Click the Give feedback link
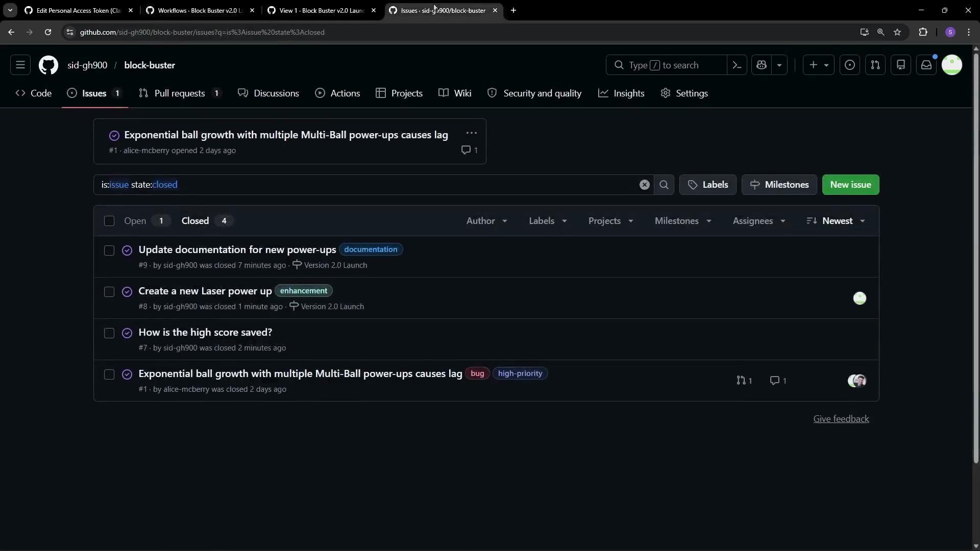980x551 pixels. click(841, 419)
